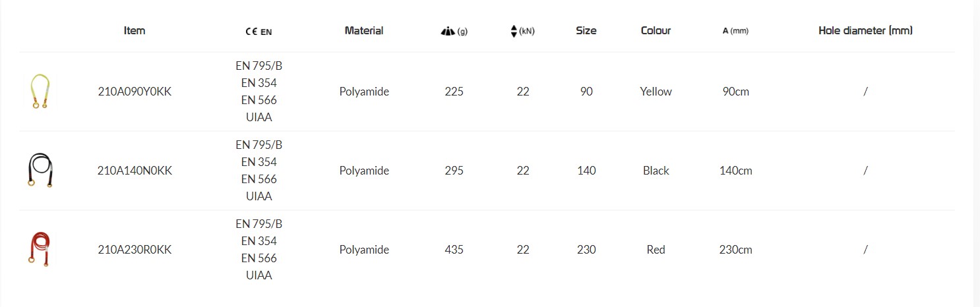Click the Black colour cell

pyautogui.click(x=656, y=171)
